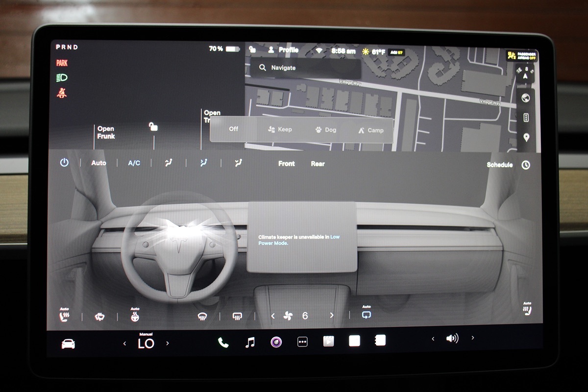This screenshot has width=588, height=392.
Task: Turn on driver seat heater
Action: click(x=64, y=316)
